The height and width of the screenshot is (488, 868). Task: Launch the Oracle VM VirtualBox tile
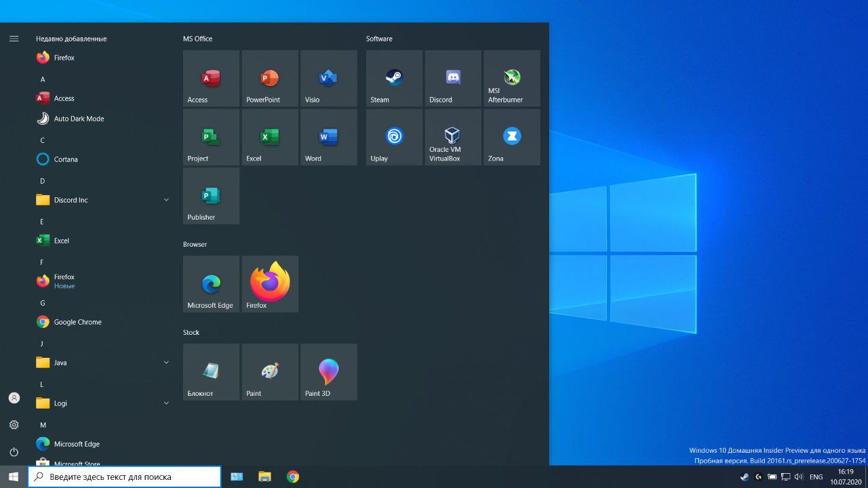point(453,137)
